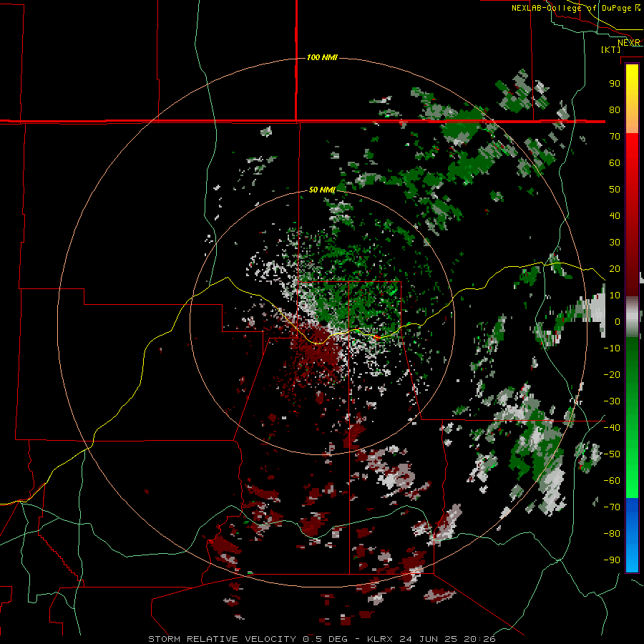
Task: Click the -30 value on the velocity scale
Action: tap(612, 401)
